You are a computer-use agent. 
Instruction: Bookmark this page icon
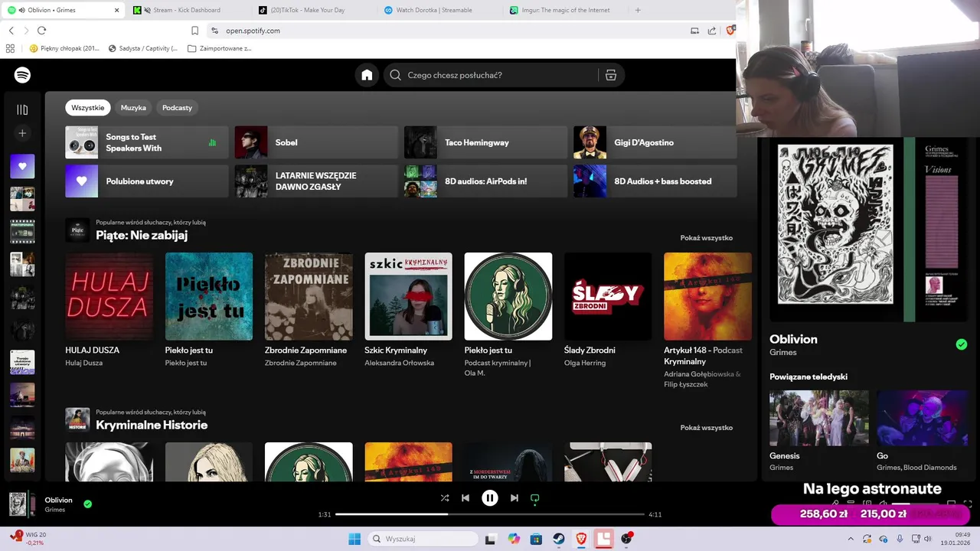click(x=194, y=31)
